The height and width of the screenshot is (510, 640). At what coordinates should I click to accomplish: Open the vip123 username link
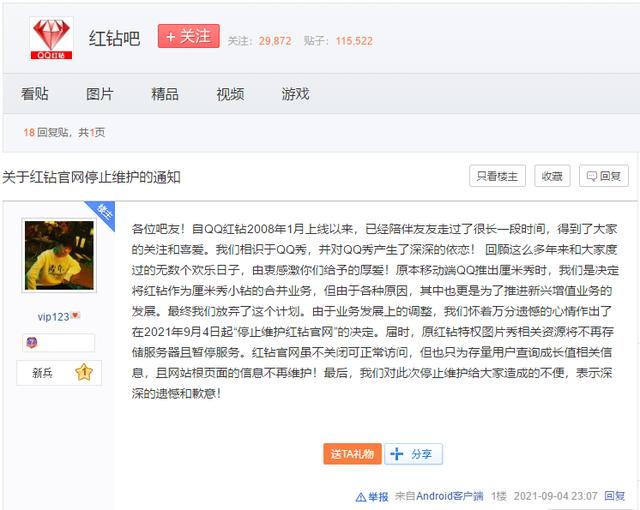tap(53, 316)
